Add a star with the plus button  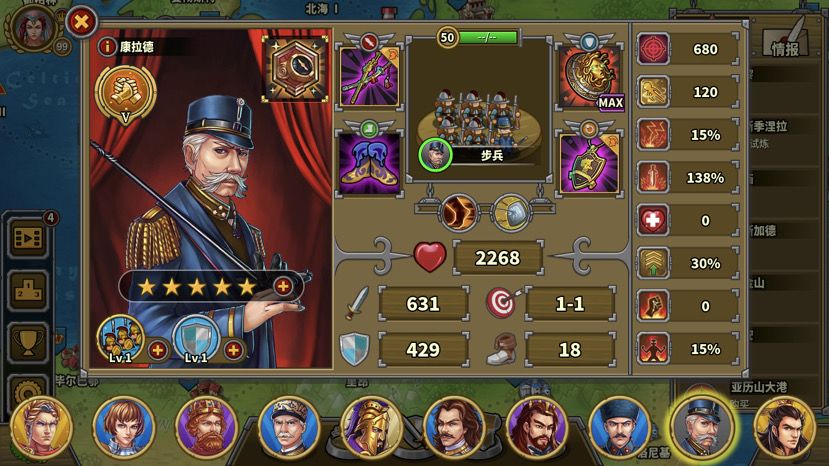click(283, 287)
